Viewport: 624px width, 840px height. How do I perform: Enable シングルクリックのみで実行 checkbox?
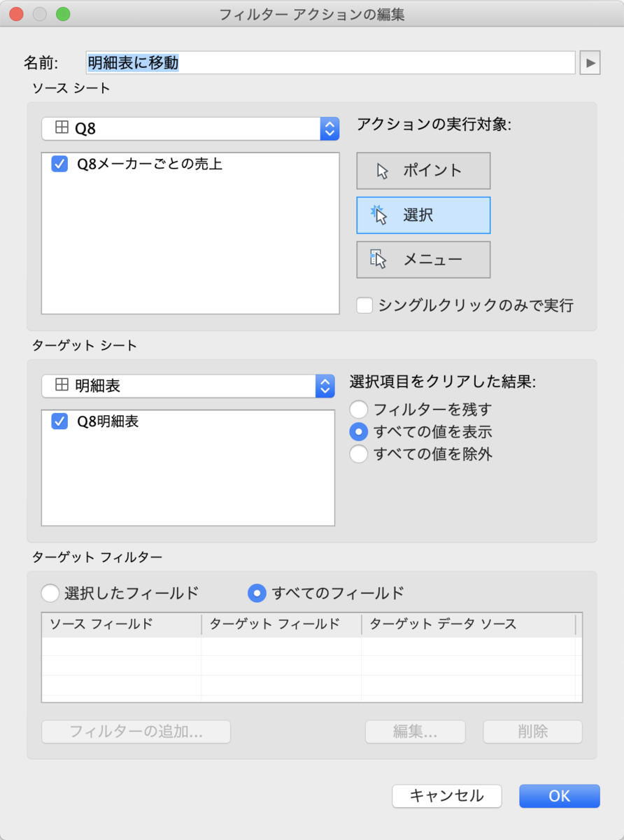364,305
